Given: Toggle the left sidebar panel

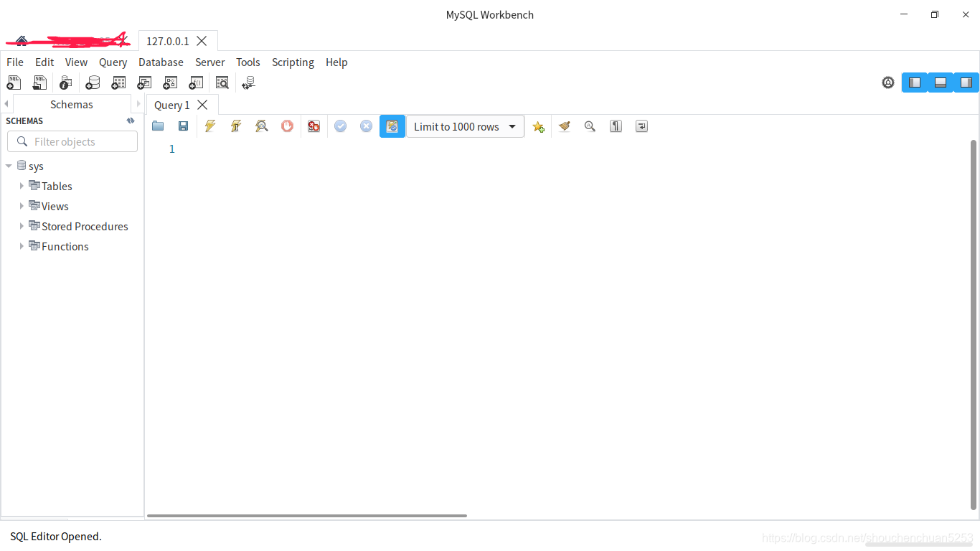Looking at the screenshot, I should (x=915, y=83).
